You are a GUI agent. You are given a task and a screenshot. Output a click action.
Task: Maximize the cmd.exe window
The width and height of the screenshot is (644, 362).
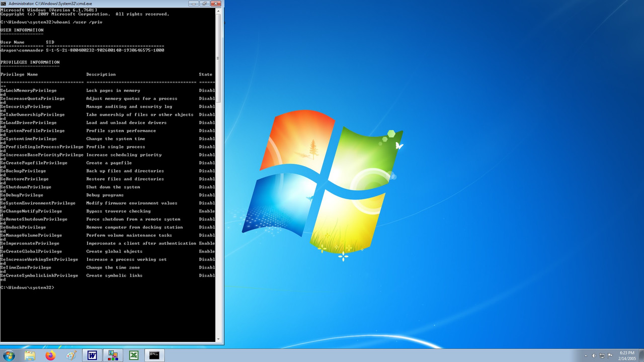(x=205, y=4)
